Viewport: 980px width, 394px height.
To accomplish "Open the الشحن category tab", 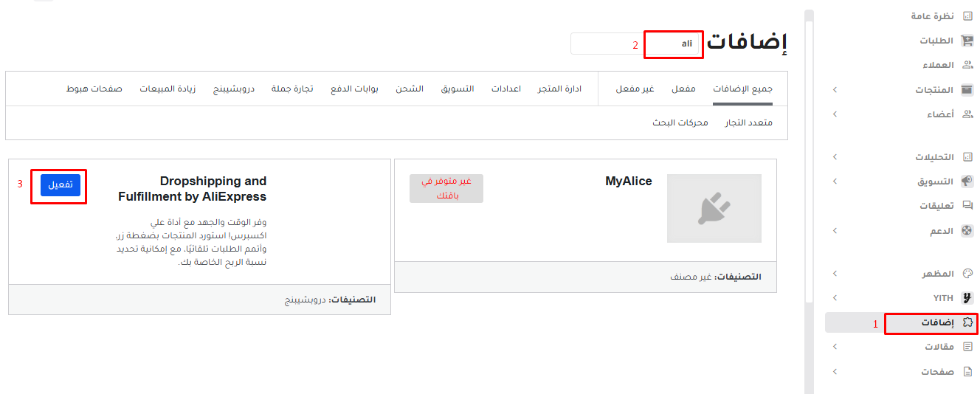I will (x=410, y=89).
